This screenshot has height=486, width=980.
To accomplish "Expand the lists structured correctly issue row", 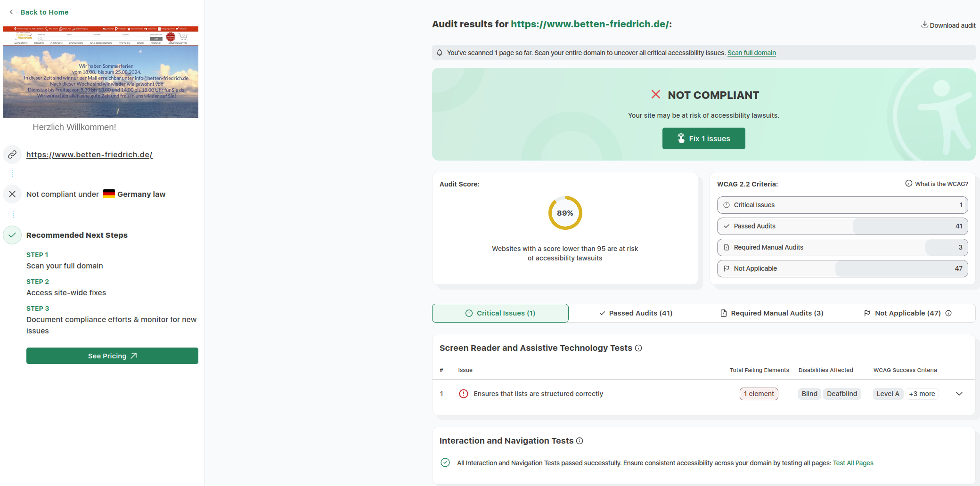I will tap(959, 394).
